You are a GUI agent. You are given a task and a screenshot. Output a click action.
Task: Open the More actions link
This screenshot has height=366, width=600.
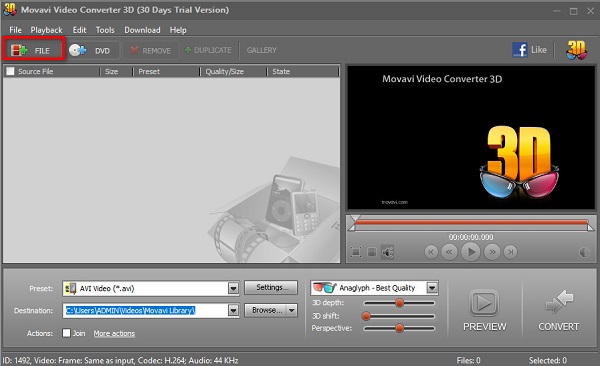tap(114, 333)
